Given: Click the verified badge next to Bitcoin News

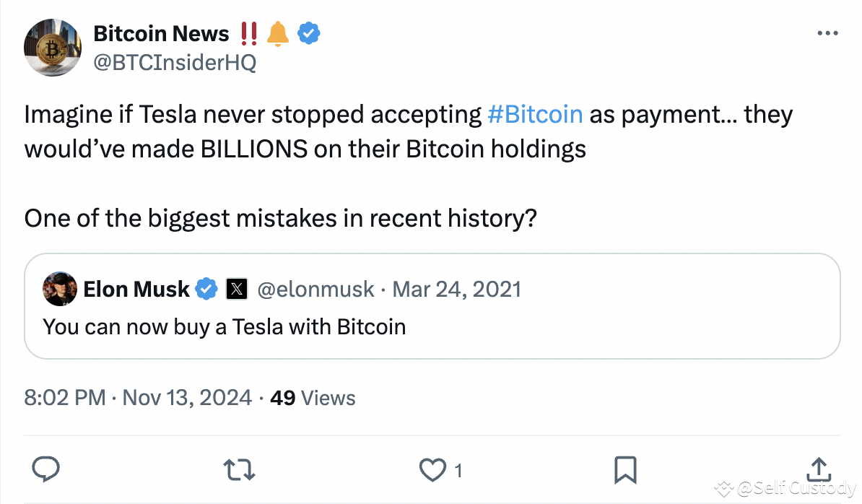Looking at the screenshot, I should click(x=310, y=33).
